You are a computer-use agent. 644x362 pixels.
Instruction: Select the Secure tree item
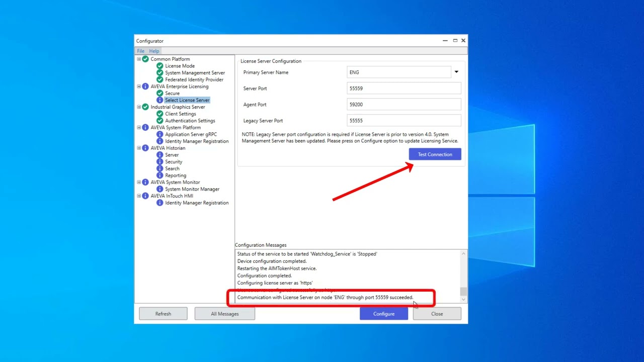172,93
